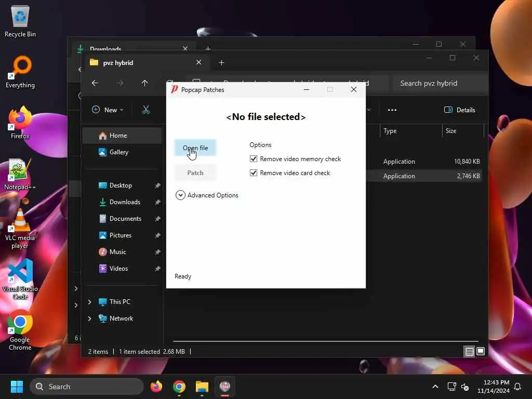Uncheck Remove video memory check
Screen dimensions: 532x399
[254, 159]
